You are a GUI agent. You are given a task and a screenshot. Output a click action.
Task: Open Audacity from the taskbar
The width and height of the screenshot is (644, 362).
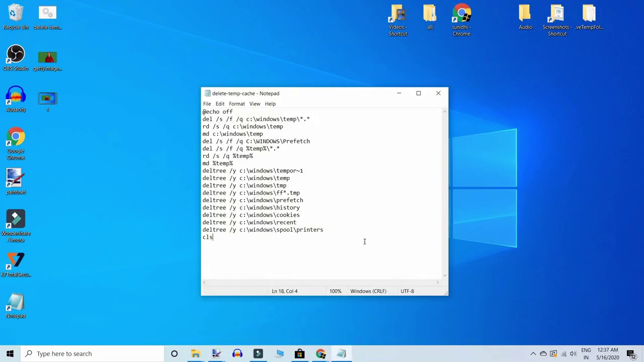click(x=237, y=353)
